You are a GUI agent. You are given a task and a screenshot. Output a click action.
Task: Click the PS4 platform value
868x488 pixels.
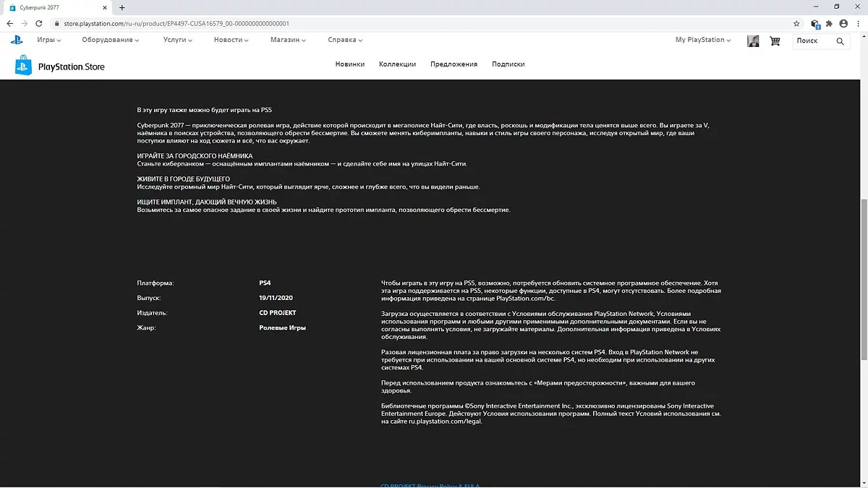click(x=265, y=283)
